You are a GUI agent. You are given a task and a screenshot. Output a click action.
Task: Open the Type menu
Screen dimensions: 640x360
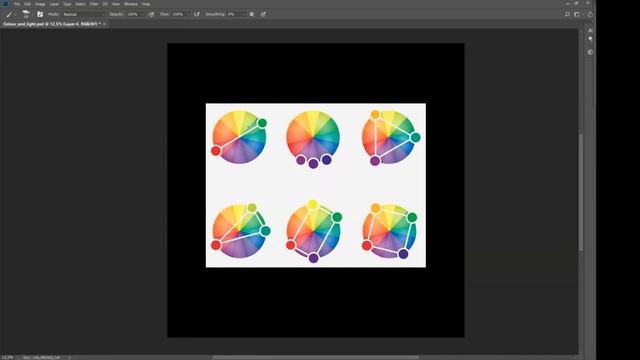[x=67, y=4]
